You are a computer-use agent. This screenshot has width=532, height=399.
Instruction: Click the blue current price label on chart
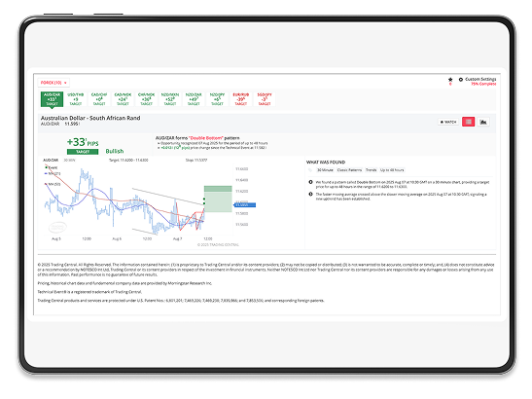tap(245, 204)
